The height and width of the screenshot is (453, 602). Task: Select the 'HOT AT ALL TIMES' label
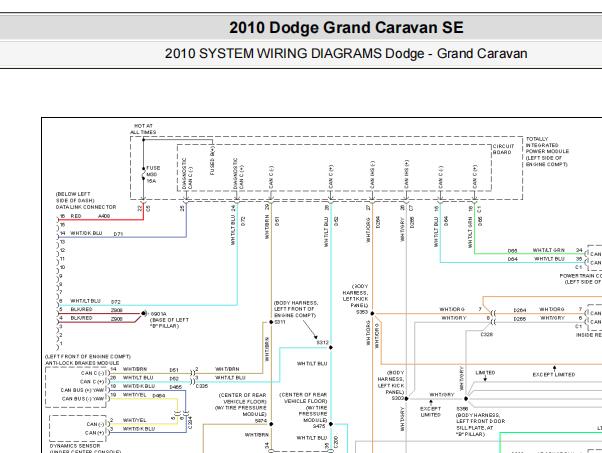(x=143, y=129)
